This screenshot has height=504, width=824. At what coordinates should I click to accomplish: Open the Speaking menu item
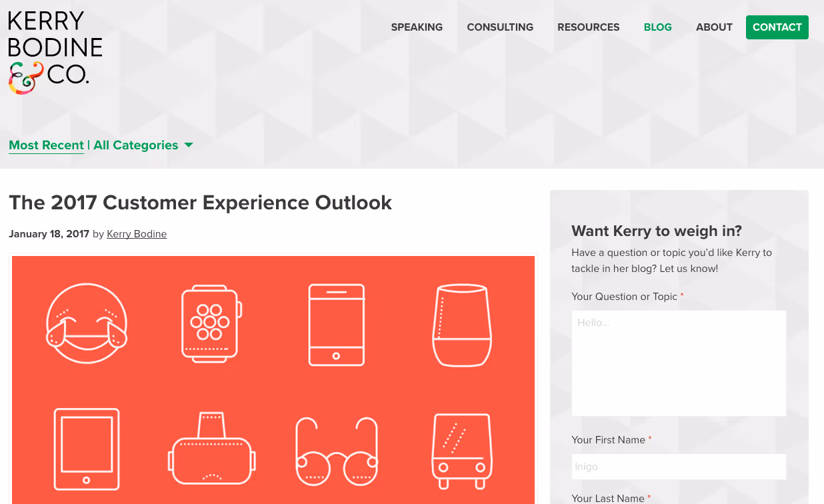[417, 27]
